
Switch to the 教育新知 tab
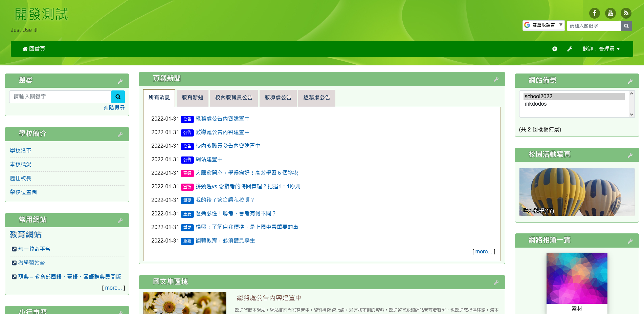pyautogui.click(x=193, y=98)
